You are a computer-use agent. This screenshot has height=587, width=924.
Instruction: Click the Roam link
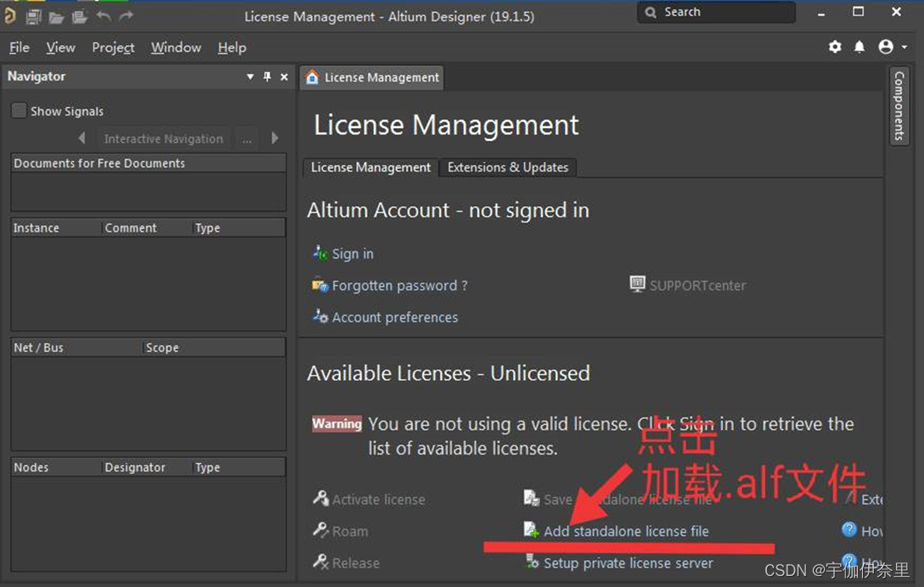click(350, 532)
